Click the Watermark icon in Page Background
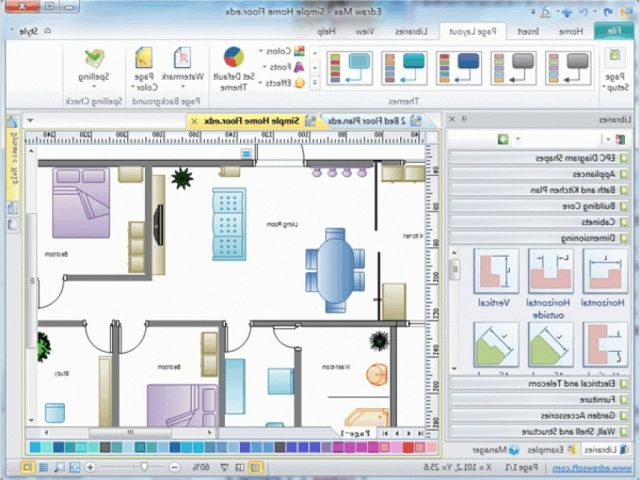The image size is (640, 480). [x=182, y=60]
